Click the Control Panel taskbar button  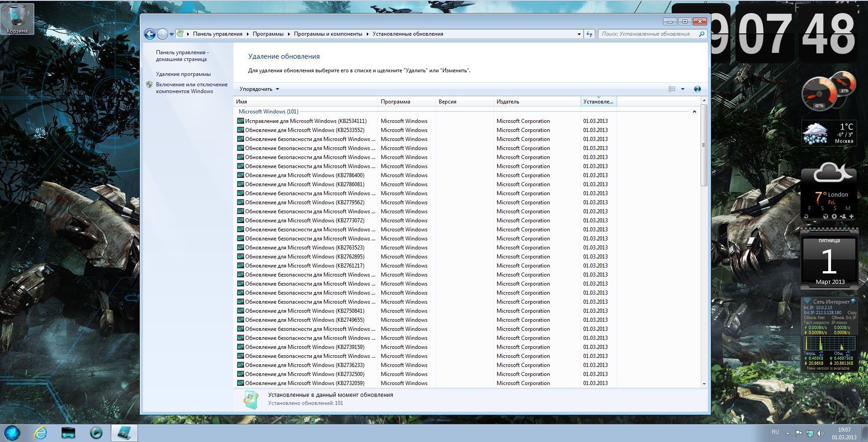click(124, 433)
